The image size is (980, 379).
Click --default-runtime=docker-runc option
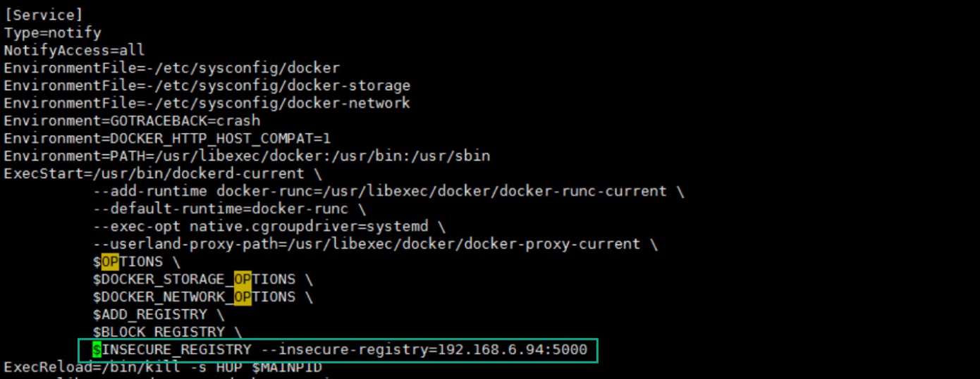tap(221, 209)
